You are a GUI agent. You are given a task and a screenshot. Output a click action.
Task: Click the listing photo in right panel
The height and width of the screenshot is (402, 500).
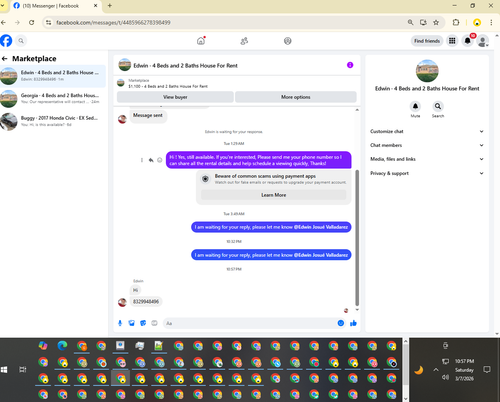tap(427, 71)
